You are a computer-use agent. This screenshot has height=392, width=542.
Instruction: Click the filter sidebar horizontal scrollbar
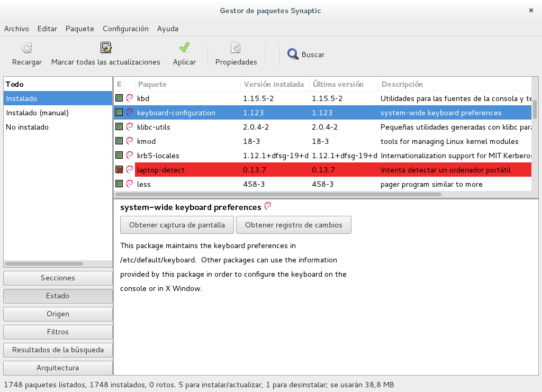point(44,263)
